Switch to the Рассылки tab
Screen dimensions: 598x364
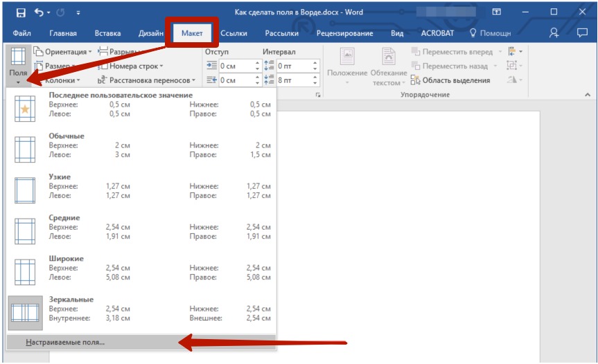(x=282, y=33)
